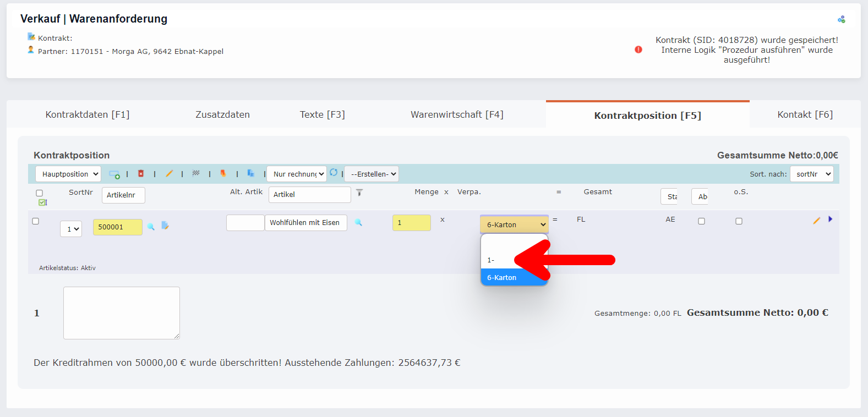868x417 pixels.
Task: Click the orange pencil icon at row end
Action: tap(817, 220)
